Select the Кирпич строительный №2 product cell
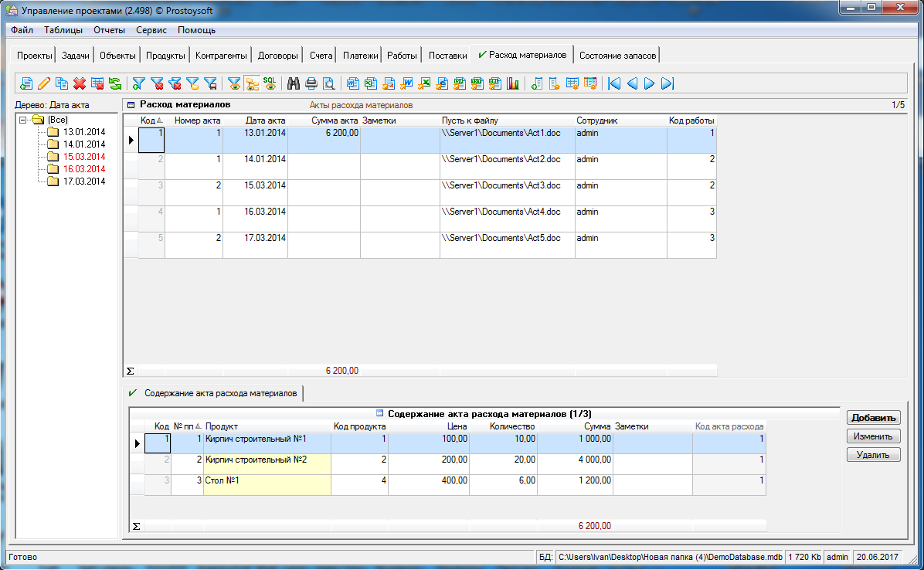 coord(267,464)
